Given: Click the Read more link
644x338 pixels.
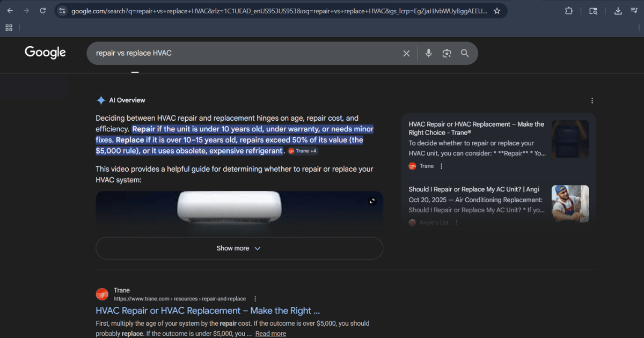Looking at the screenshot, I should click(270, 334).
